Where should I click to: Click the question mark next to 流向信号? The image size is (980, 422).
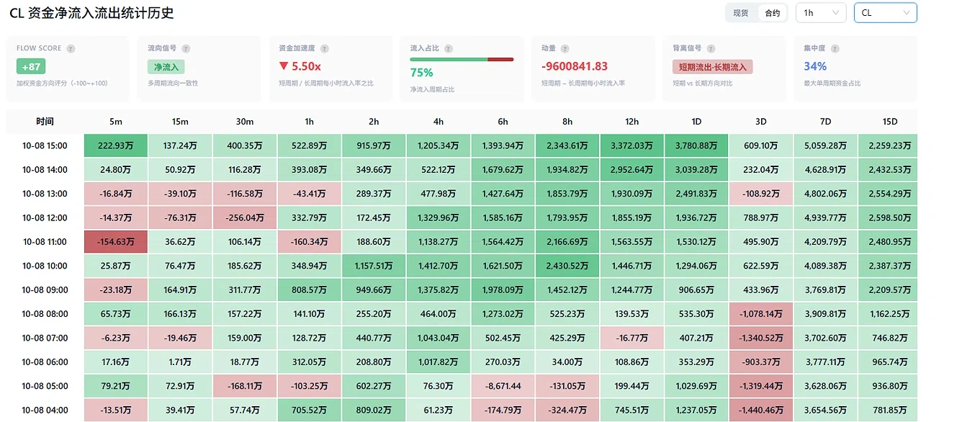[186, 49]
